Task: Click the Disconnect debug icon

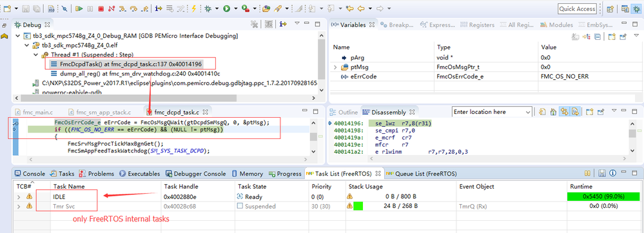Action: pyautogui.click(x=112, y=8)
